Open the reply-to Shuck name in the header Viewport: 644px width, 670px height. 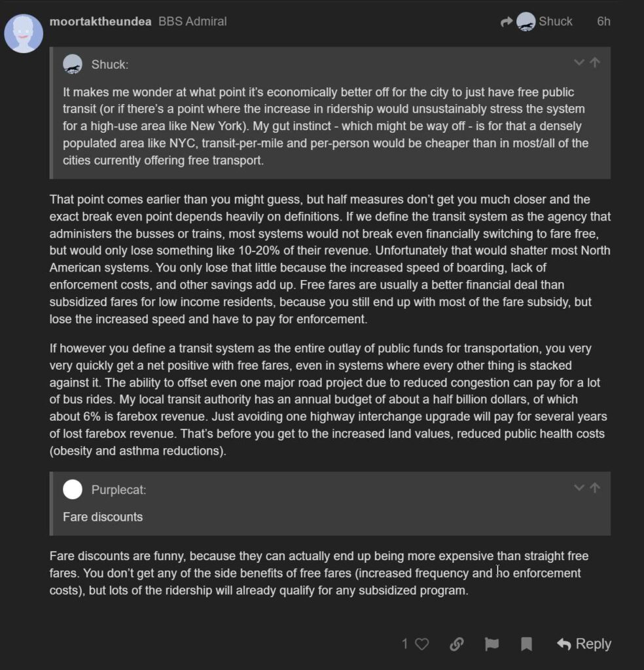point(555,22)
